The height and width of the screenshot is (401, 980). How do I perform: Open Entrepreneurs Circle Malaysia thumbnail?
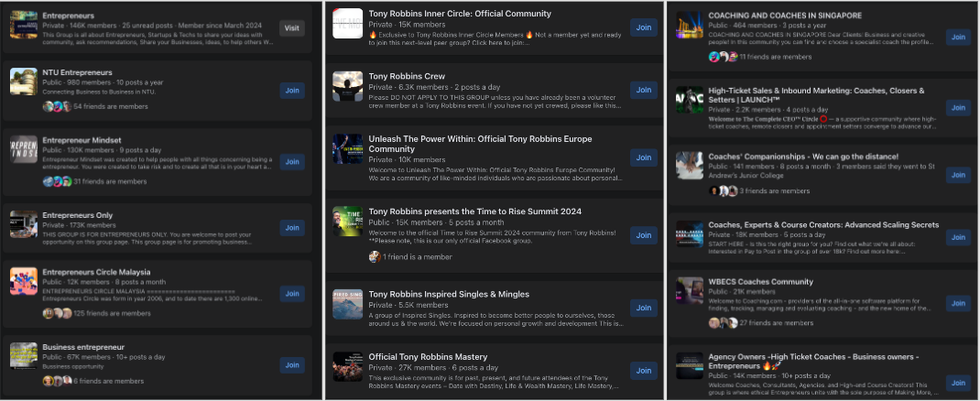pyautogui.click(x=24, y=281)
